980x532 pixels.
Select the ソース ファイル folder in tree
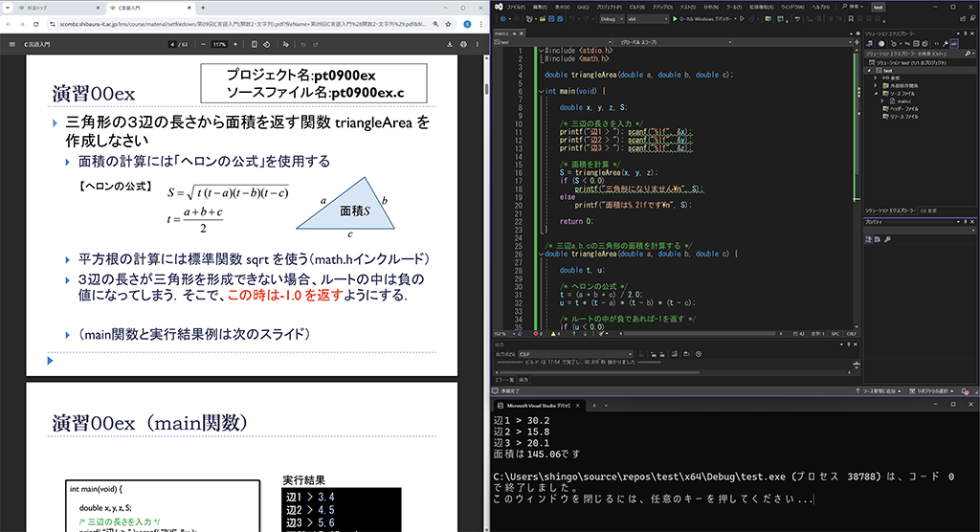tap(898, 94)
